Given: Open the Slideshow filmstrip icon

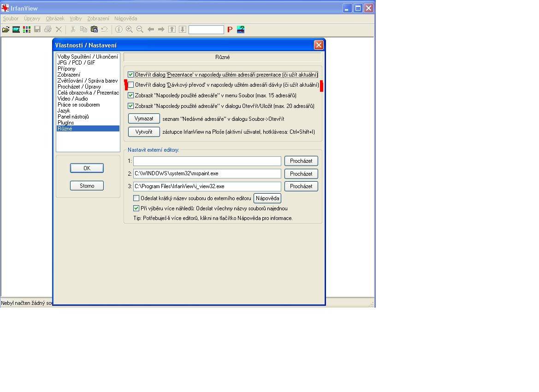Looking at the screenshot, I should [x=16, y=30].
